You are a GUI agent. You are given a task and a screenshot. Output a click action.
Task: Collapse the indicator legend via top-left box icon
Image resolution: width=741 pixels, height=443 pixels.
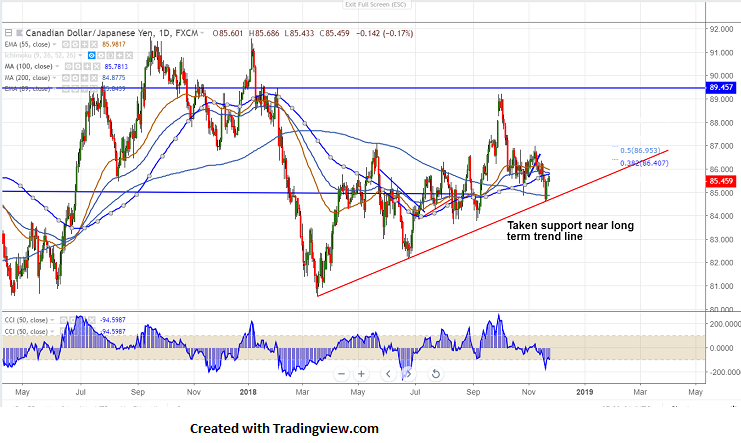pos(9,33)
